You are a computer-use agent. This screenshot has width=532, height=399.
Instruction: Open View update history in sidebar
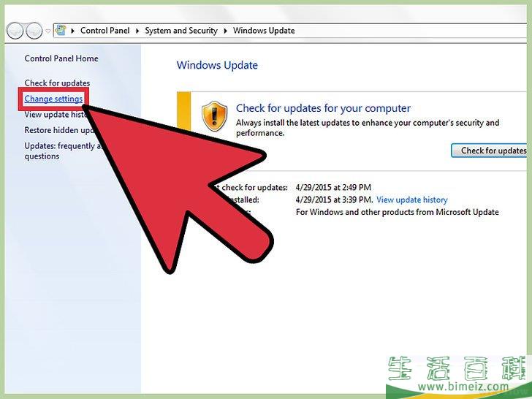(x=56, y=115)
